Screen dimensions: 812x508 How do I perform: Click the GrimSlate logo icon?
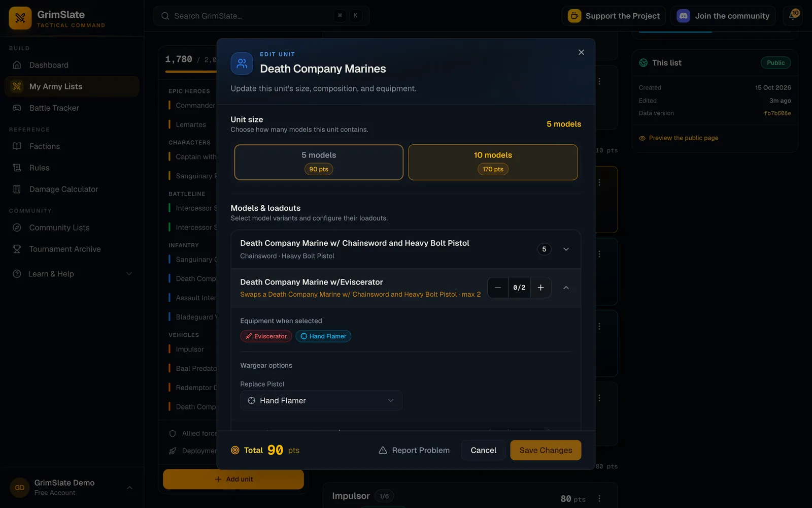tap(20, 18)
